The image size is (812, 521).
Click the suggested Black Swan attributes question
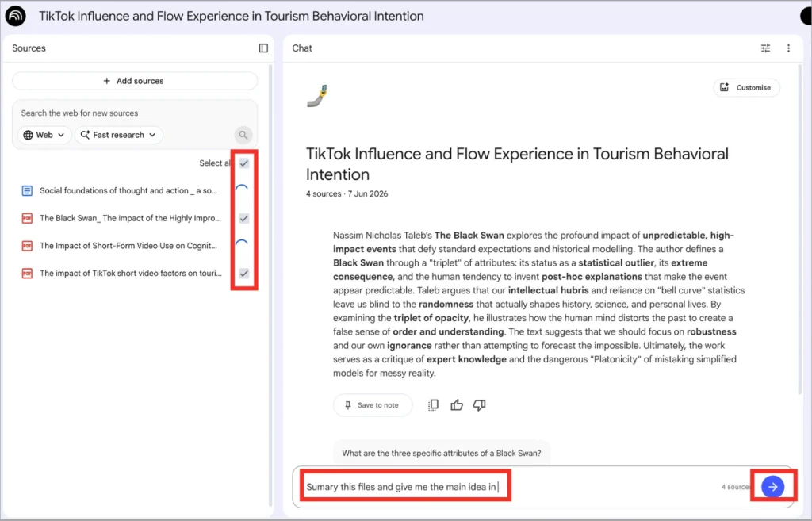tap(441, 453)
